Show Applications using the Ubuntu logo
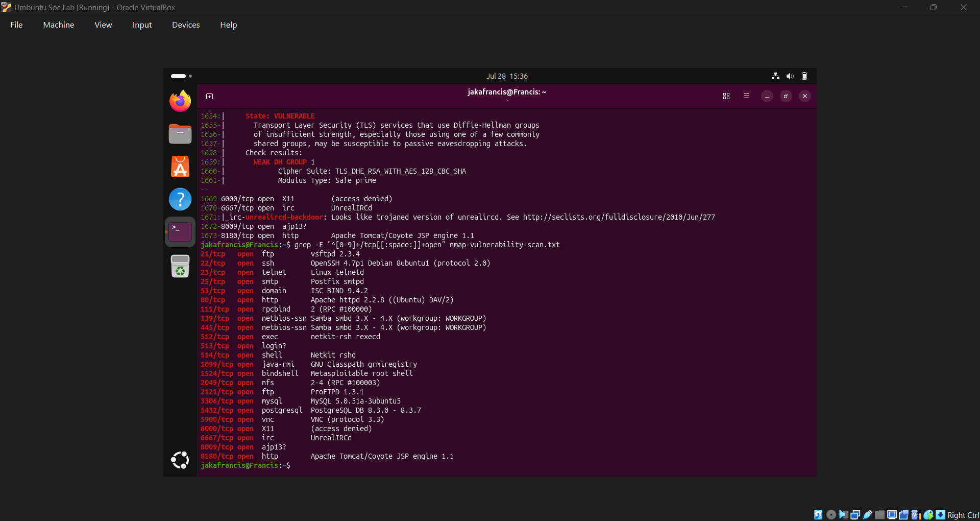 [180, 460]
